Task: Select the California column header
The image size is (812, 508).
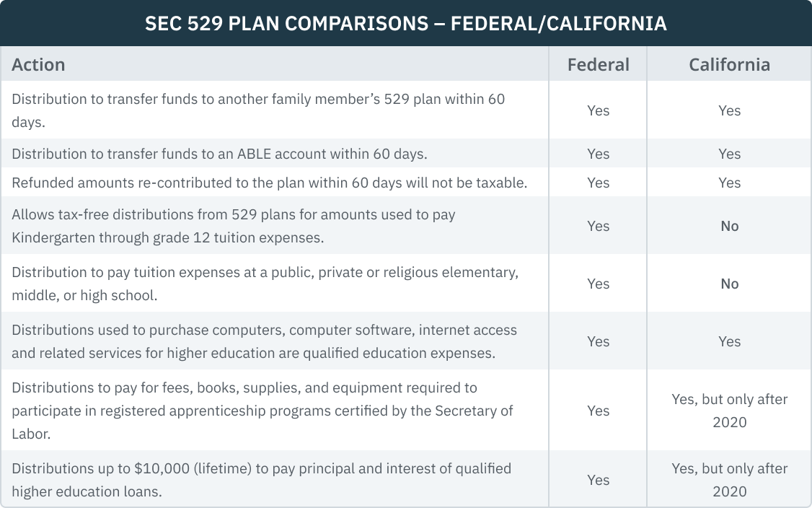Action: [729, 65]
